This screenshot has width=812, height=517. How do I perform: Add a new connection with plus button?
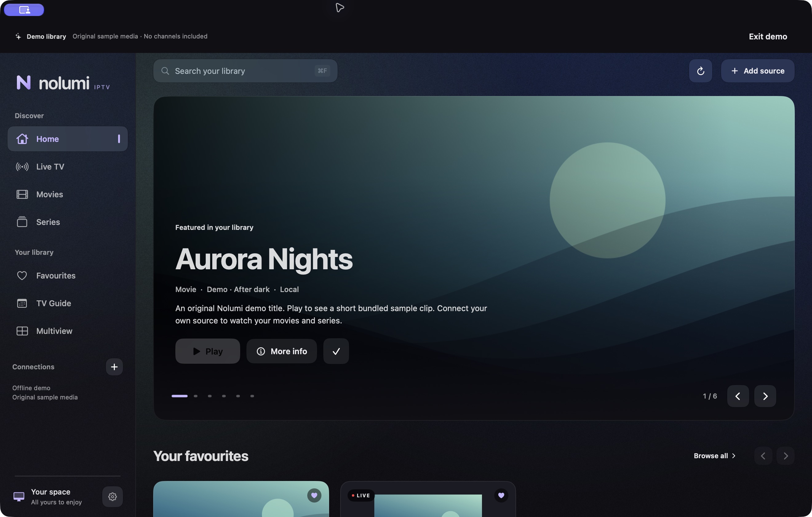tap(114, 367)
